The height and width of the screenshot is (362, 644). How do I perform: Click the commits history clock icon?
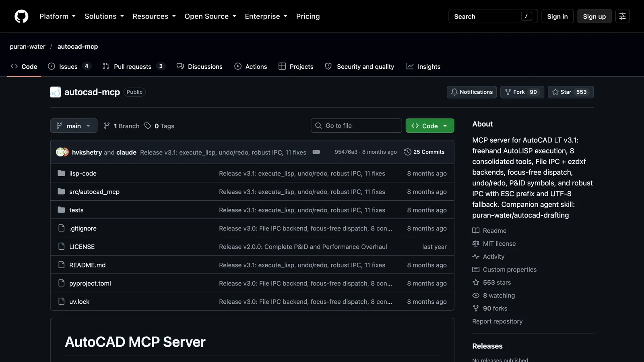(408, 152)
